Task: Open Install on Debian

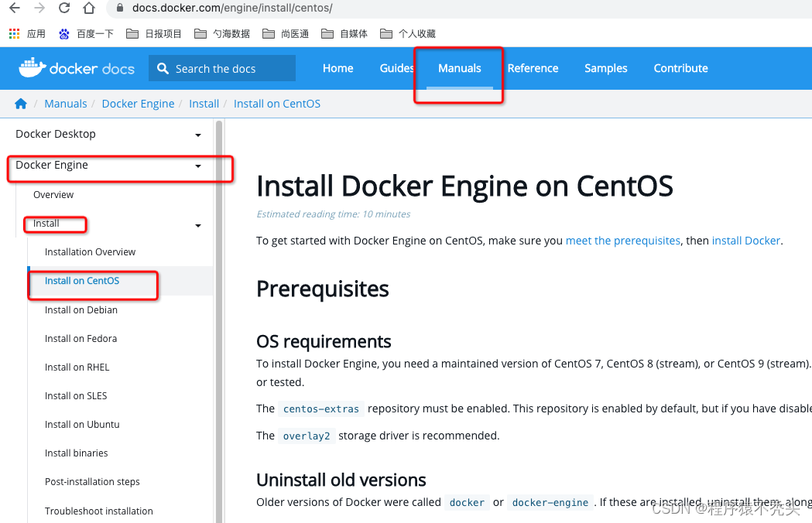Action: click(81, 310)
